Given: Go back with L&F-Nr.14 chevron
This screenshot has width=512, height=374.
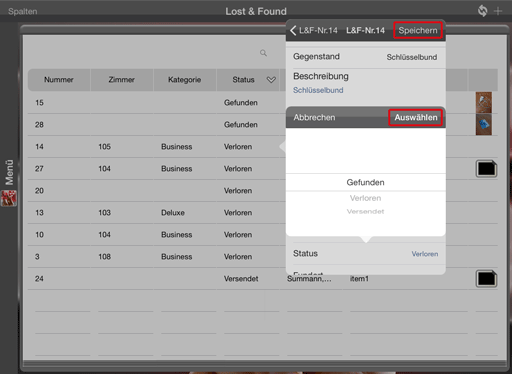Looking at the screenshot, I should pyautogui.click(x=314, y=30).
